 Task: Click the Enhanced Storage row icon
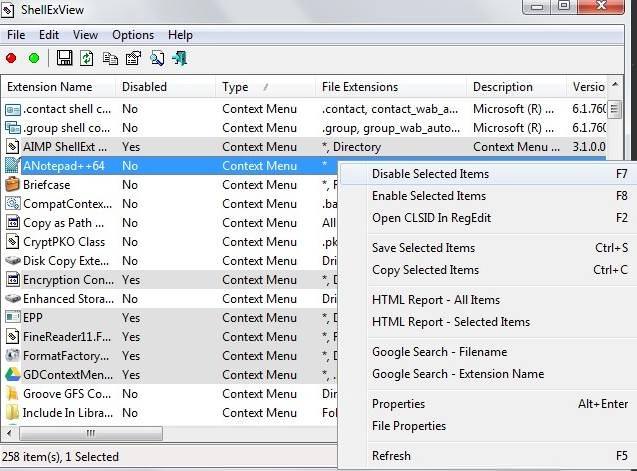click(13, 299)
